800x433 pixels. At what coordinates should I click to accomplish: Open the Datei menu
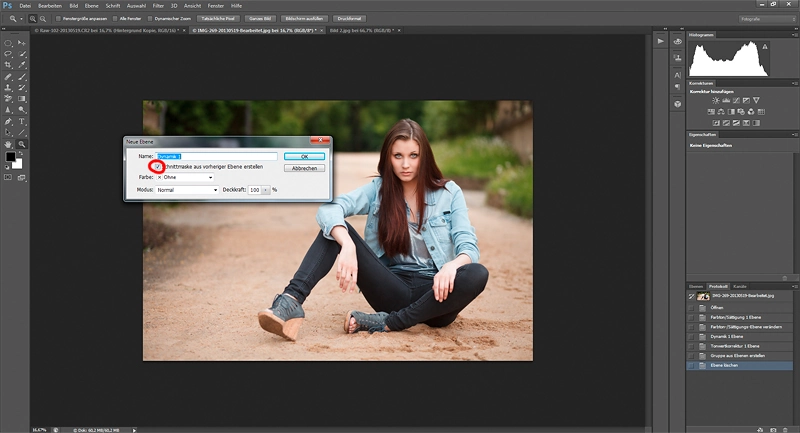point(25,6)
